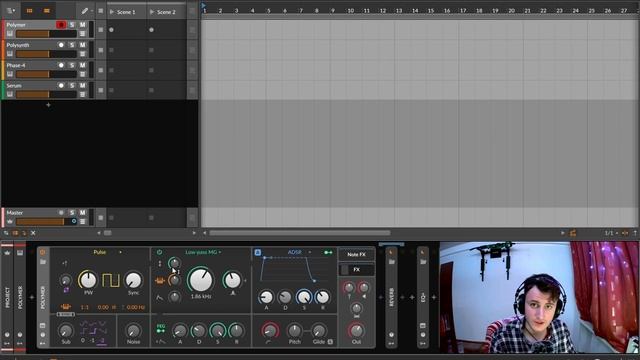The width and height of the screenshot is (640, 360).
Task: Add a new track with plus icon
Action: (48, 105)
